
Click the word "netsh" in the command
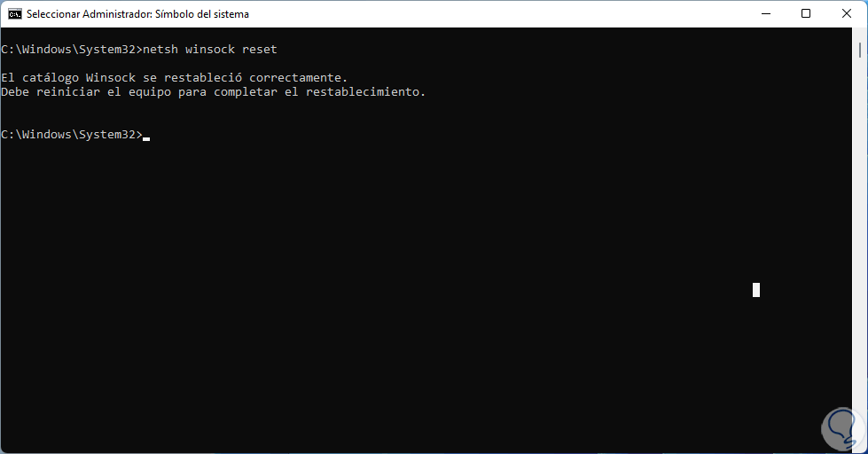click(160, 50)
